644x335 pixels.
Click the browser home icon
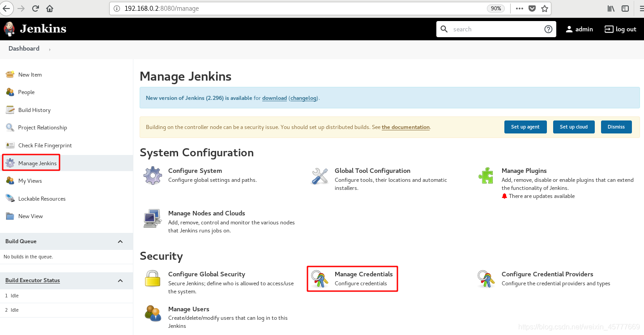pyautogui.click(x=50, y=8)
